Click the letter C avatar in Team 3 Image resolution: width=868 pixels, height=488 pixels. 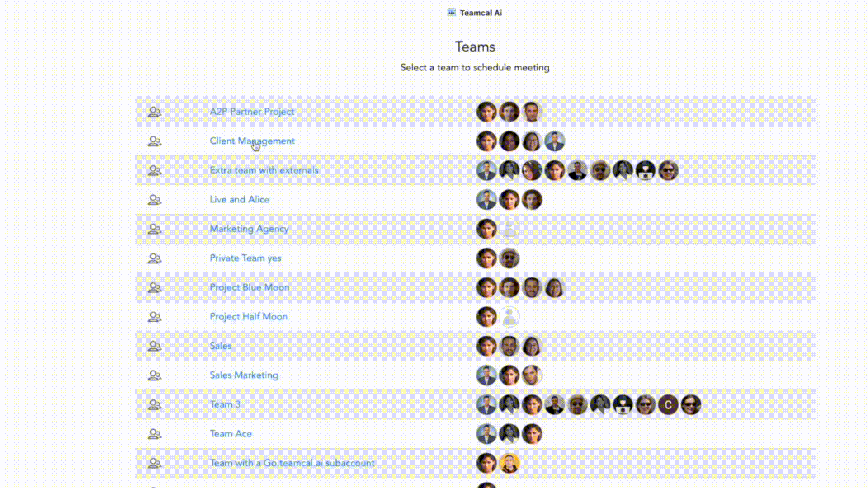[x=668, y=405]
